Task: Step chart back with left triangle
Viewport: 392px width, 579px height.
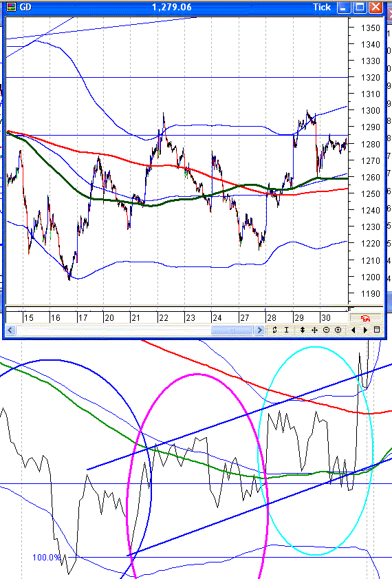Action: point(353,330)
